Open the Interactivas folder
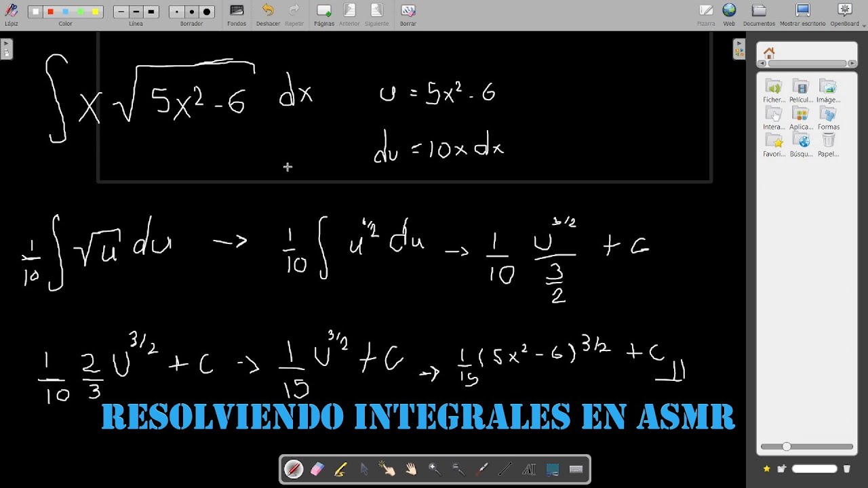This screenshot has width=868, height=488. (774, 118)
